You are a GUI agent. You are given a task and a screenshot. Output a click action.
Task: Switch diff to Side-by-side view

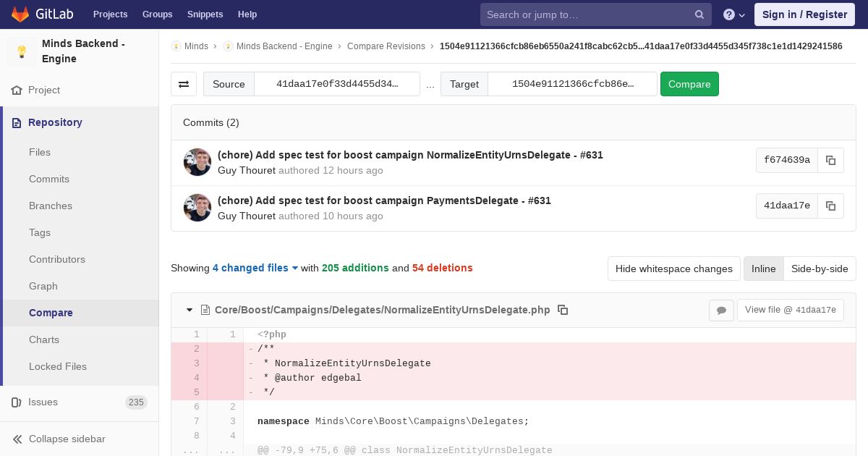pos(819,269)
